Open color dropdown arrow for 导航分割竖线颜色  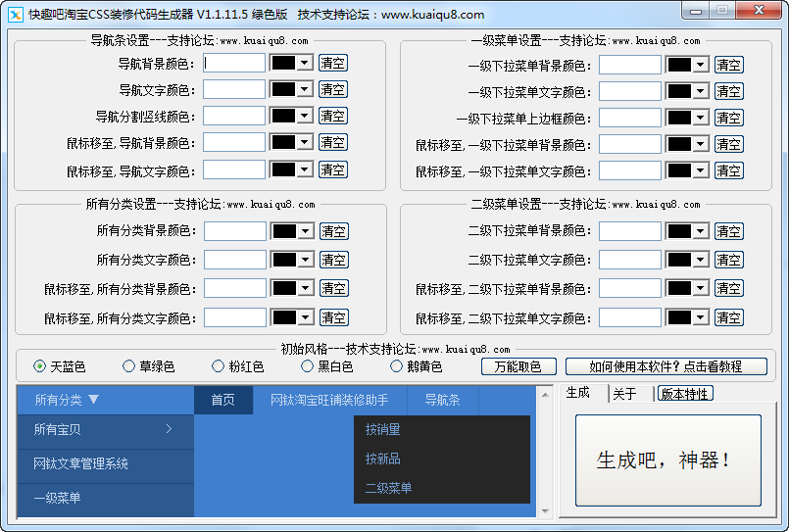305,116
